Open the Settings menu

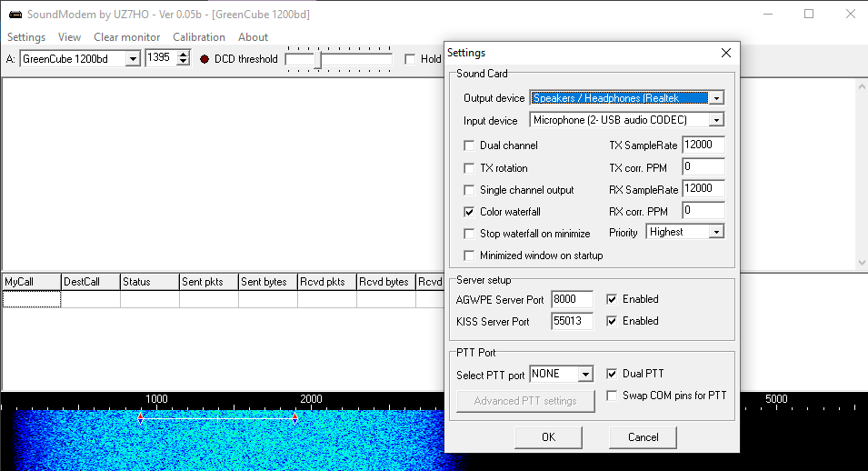click(x=26, y=37)
